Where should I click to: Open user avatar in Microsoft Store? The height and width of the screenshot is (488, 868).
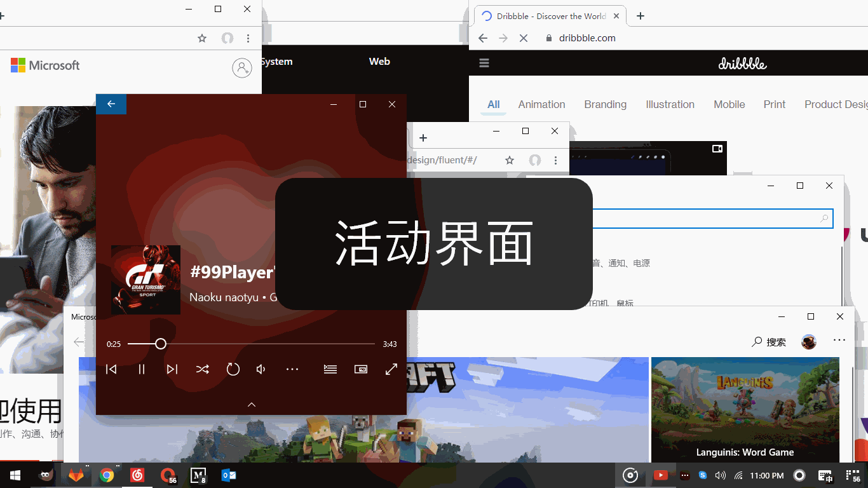[x=808, y=342]
